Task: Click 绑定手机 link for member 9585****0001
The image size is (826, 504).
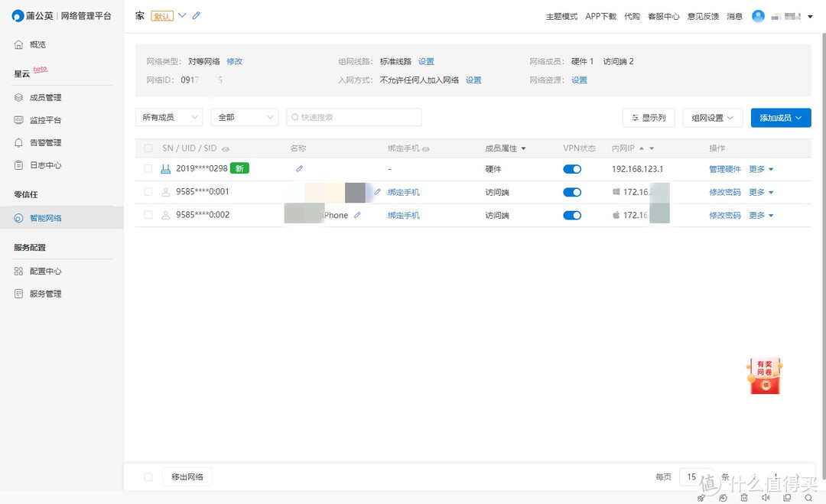Action: coord(404,192)
